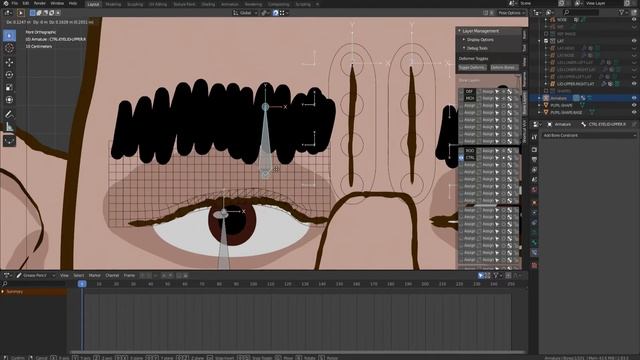The height and width of the screenshot is (360, 640).
Task: Switch to the Sculpting workspace tab
Action: click(135, 4)
